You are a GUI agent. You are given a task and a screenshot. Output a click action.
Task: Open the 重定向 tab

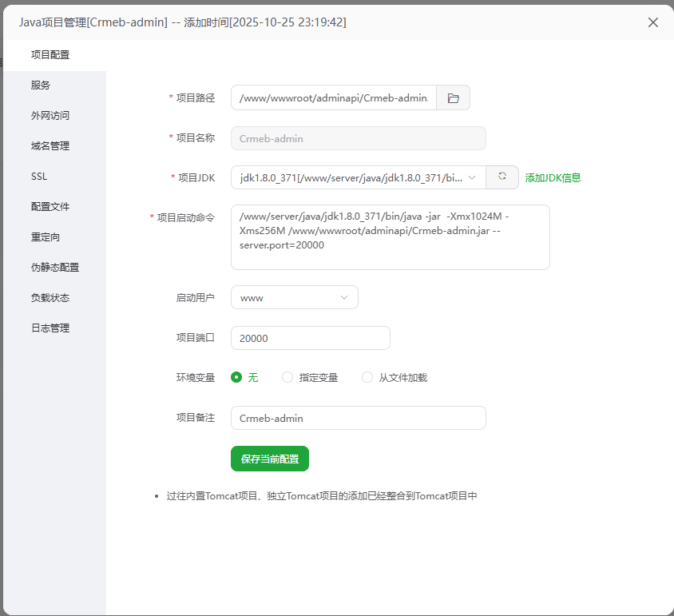(x=46, y=236)
